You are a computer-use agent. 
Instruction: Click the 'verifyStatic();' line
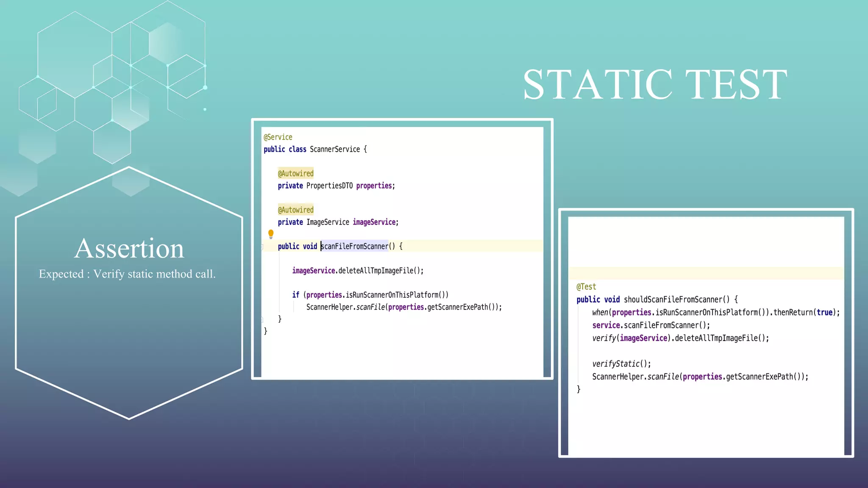point(622,363)
